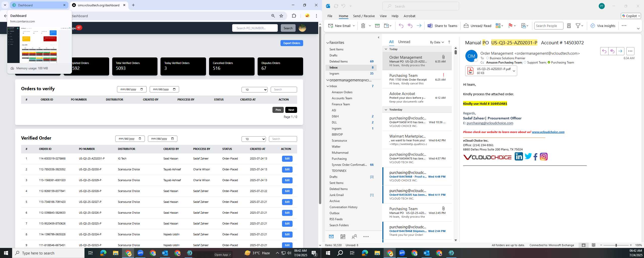Open By Date sort dropdown

437,42
